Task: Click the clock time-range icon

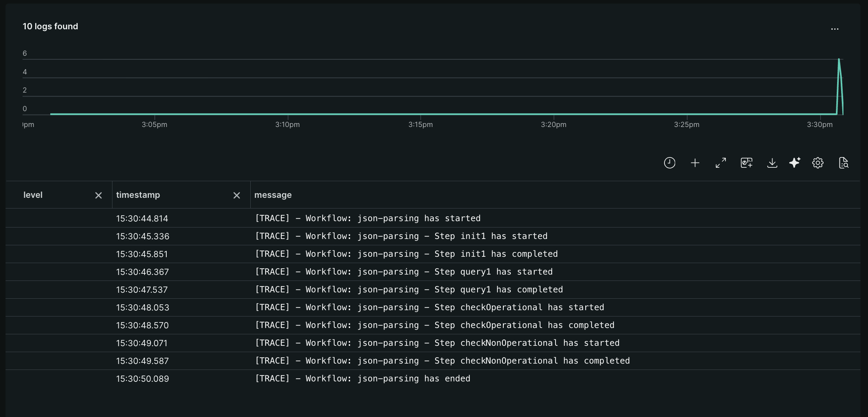Action: [669, 163]
